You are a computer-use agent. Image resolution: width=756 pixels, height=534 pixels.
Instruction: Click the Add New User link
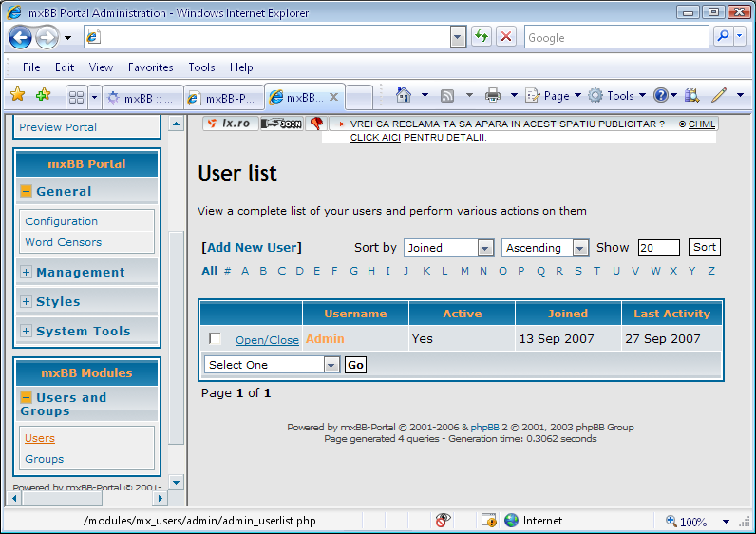point(252,248)
